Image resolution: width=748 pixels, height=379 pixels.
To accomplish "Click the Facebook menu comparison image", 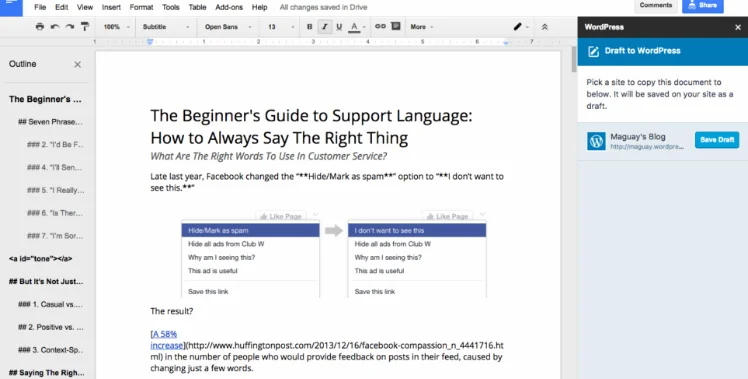I will pos(333,254).
